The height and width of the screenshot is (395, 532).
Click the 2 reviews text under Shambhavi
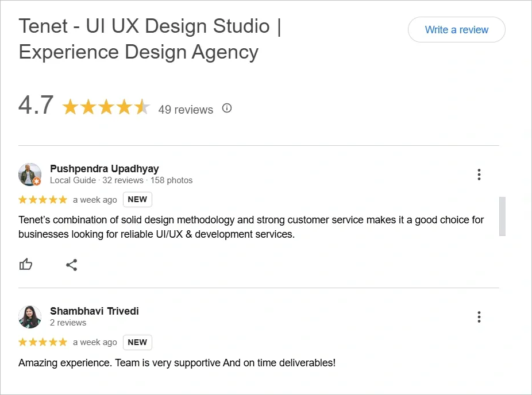[68, 323]
